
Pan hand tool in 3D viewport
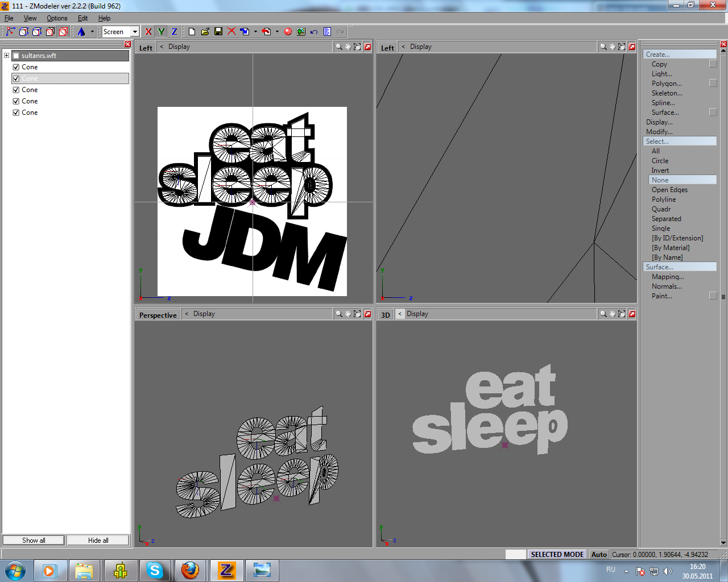(x=613, y=314)
